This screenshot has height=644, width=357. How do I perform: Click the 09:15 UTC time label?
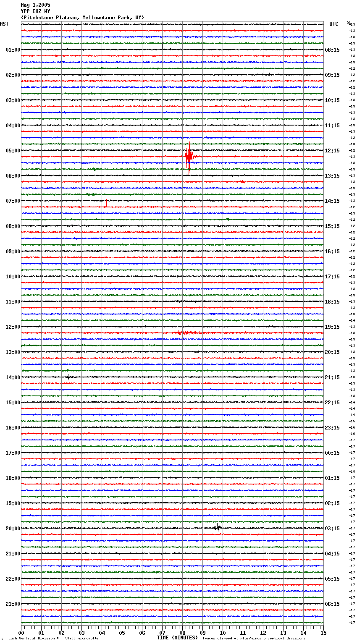(332, 75)
